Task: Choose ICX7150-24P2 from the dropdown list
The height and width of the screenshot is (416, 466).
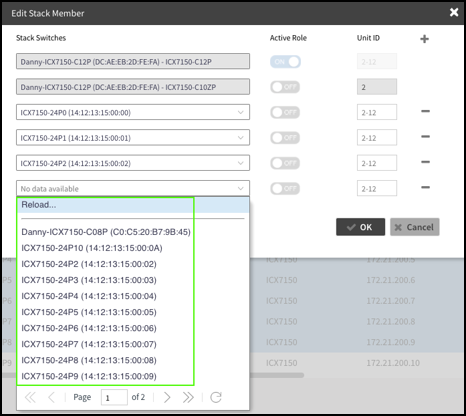Action: 133,264
